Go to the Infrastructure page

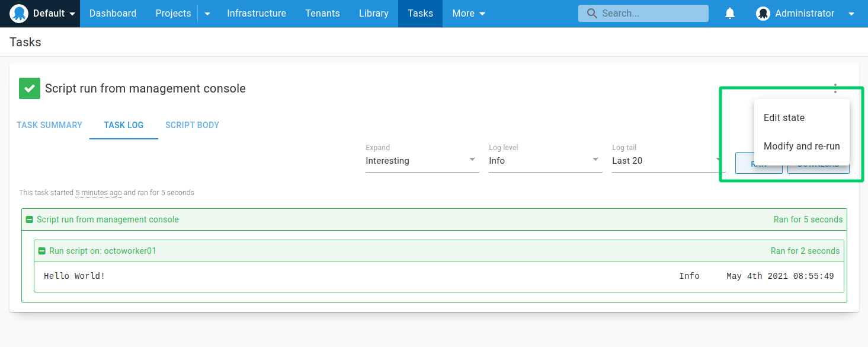(x=256, y=14)
